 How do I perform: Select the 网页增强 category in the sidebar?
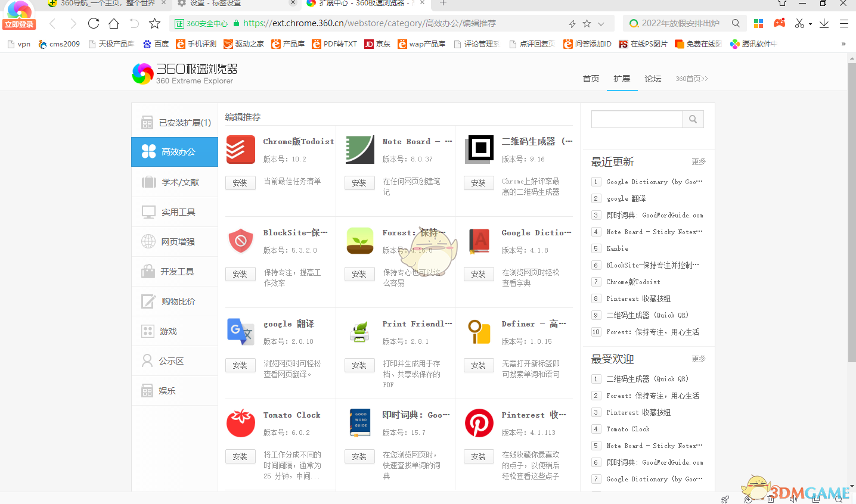(174, 241)
